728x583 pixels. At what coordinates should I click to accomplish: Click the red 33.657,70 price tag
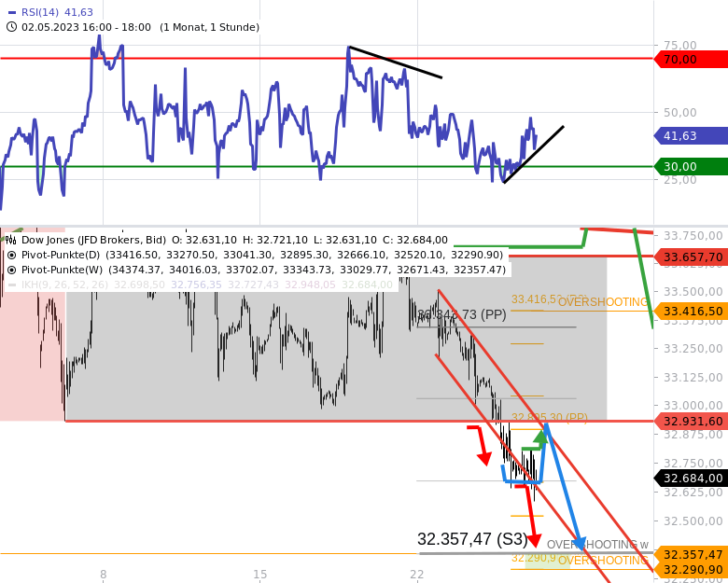[x=691, y=257]
